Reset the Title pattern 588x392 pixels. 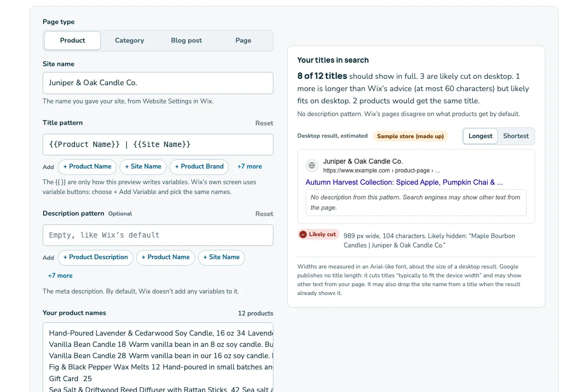pos(264,123)
